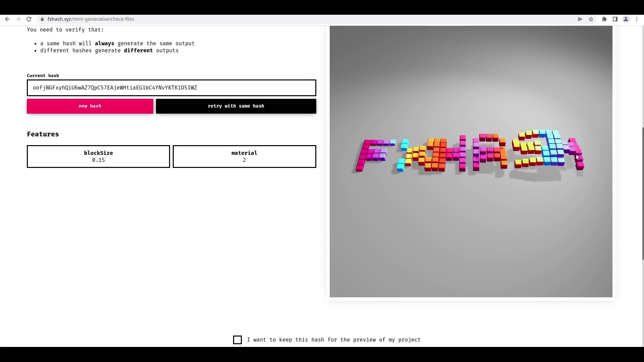
Task: Open the extensions puzzle icon
Action: (604, 19)
